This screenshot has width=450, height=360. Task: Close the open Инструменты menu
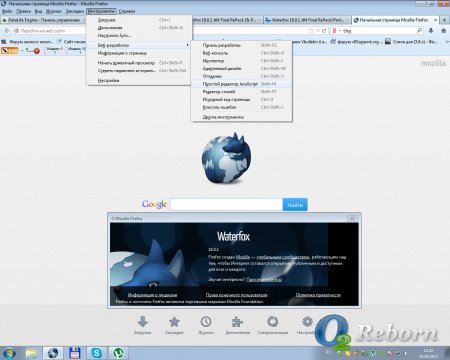pos(101,11)
